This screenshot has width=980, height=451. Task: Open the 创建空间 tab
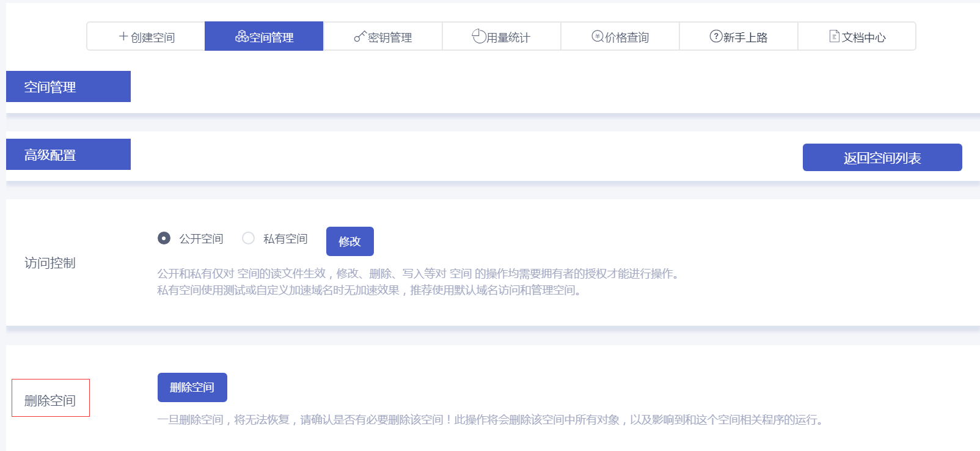coord(146,36)
